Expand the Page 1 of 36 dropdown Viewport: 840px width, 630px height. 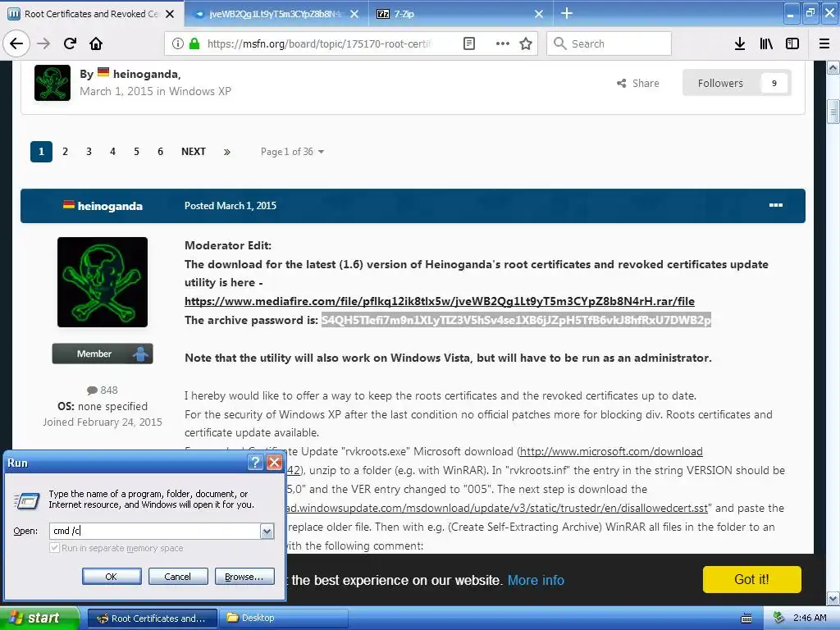coord(293,152)
